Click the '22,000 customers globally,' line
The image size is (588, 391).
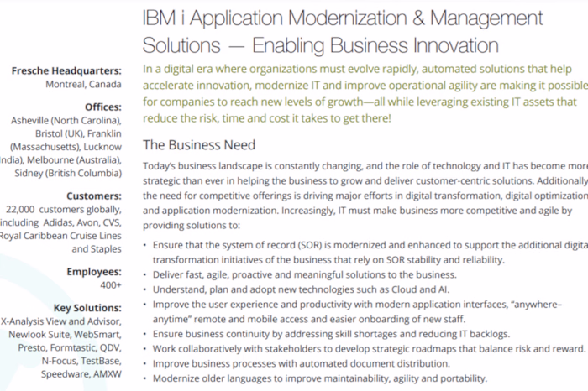click(x=63, y=210)
